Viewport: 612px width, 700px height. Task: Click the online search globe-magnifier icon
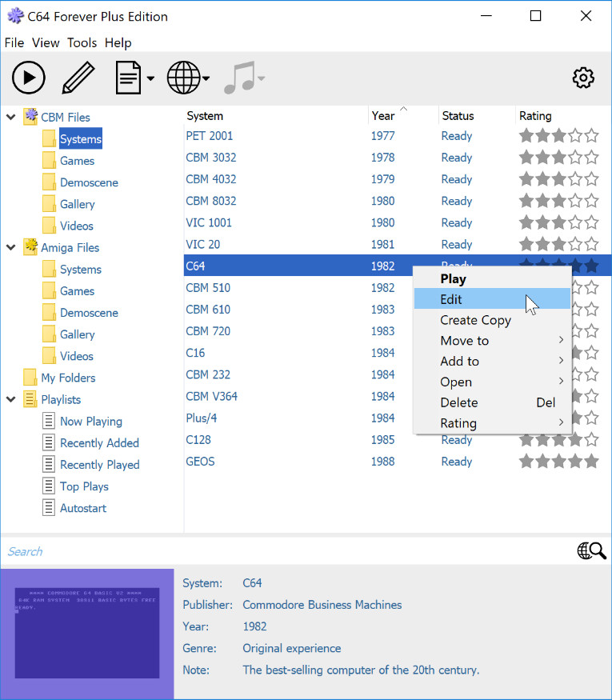pos(591,551)
